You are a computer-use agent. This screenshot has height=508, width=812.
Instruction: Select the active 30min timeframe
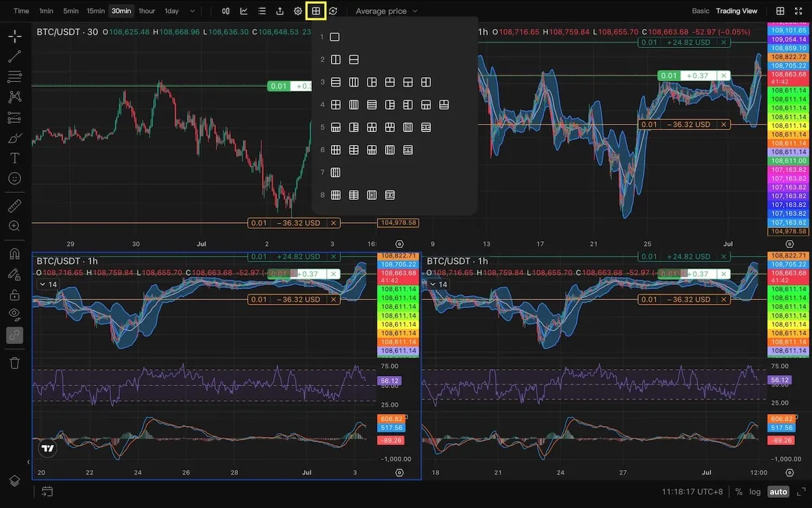[122, 11]
